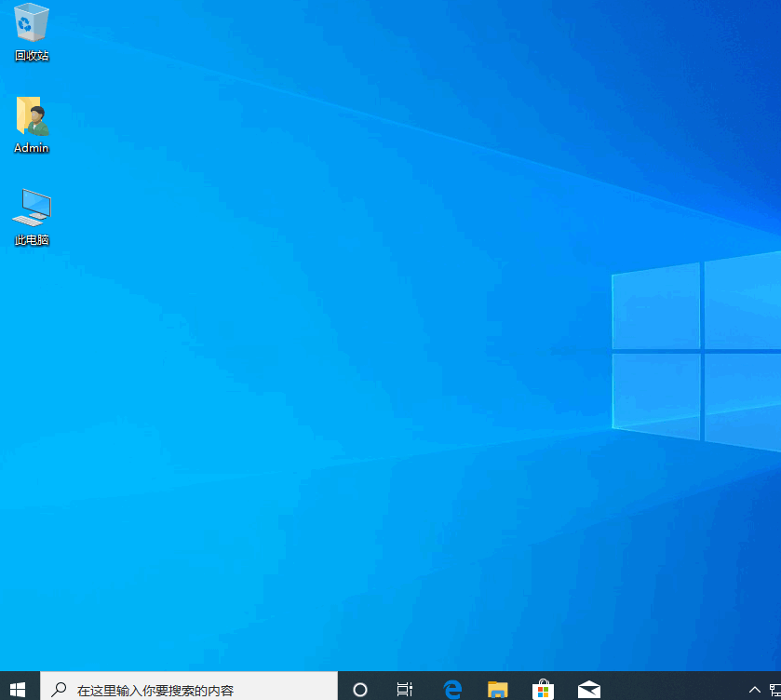Launch Microsoft Edge from the taskbar
This screenshot has width=781, height=700.
coord(452,690)
